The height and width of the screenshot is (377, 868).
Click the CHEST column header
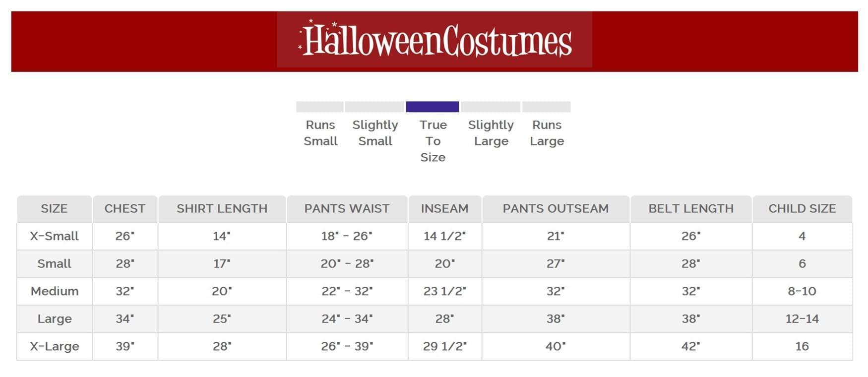(125, 209)
